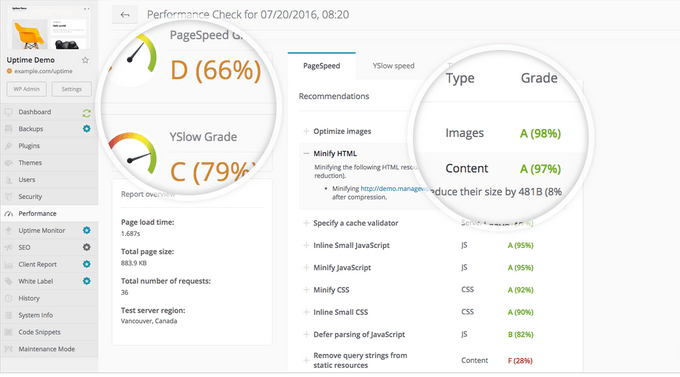680x377 pixels.
Task: Expand Specify a cache validator
Action: coord(306,223)
